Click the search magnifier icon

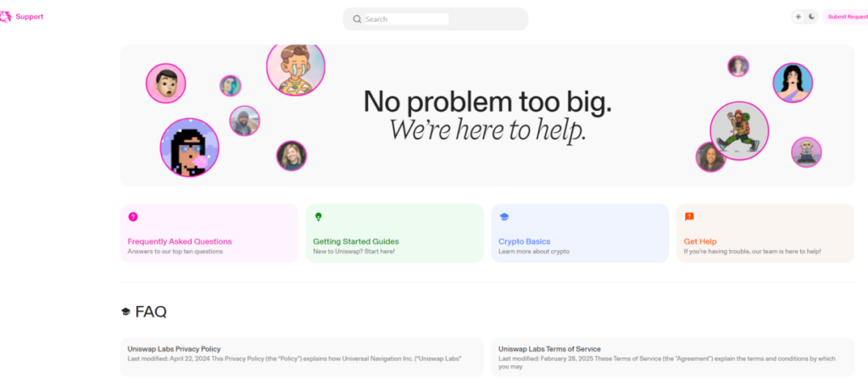[x=357, y=19]
